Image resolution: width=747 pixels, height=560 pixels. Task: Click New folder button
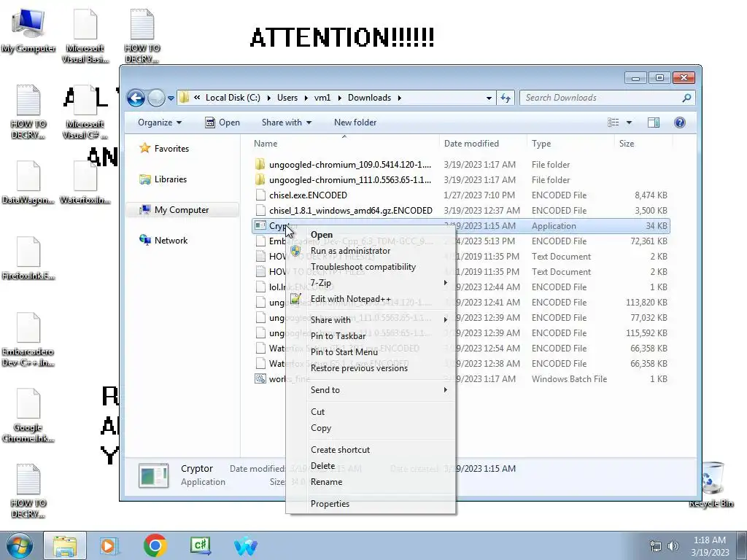(355, 122)
